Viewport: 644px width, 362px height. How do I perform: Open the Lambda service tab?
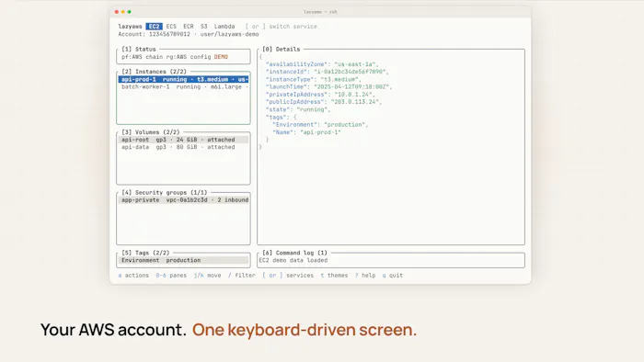coord(224,27)
